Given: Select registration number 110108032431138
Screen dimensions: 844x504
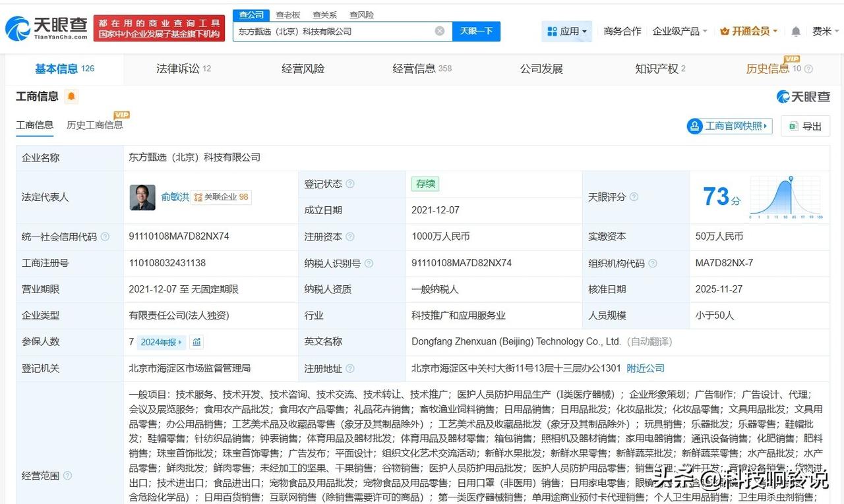Looking at the screenshot, I should tap(167, 263).
